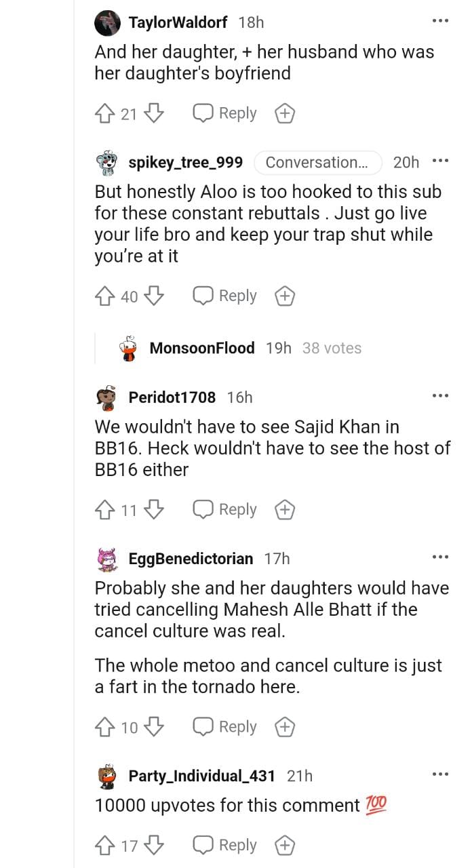The height and width of the screenshot is (868, 472).
Task: Downvote the Peridot1708 comment
Action: [155, 509]
